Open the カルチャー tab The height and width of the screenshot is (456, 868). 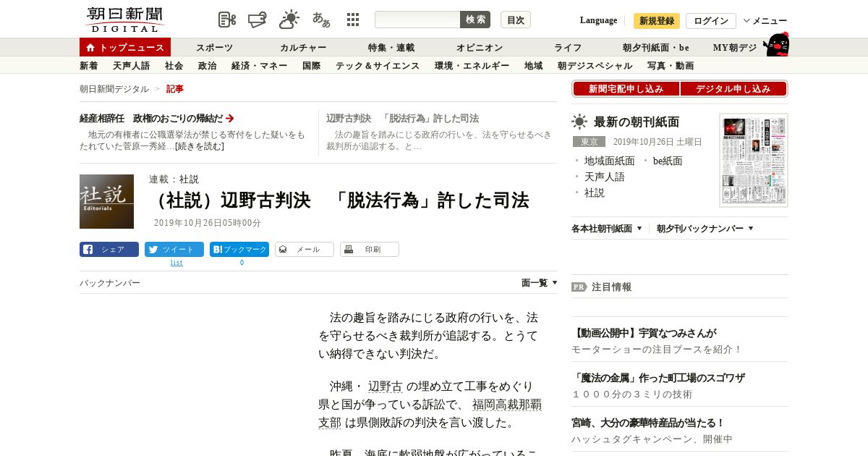click(303, 48)
